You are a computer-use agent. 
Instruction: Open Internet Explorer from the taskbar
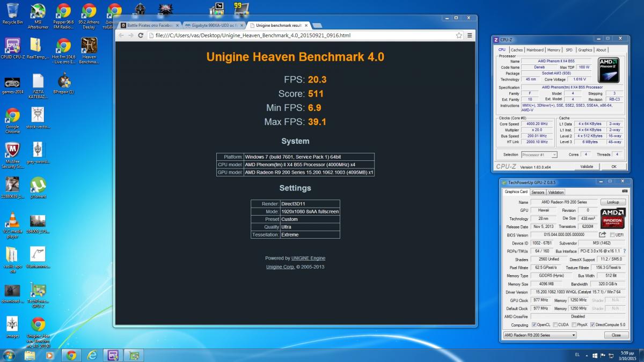click(x=92, y=355)
